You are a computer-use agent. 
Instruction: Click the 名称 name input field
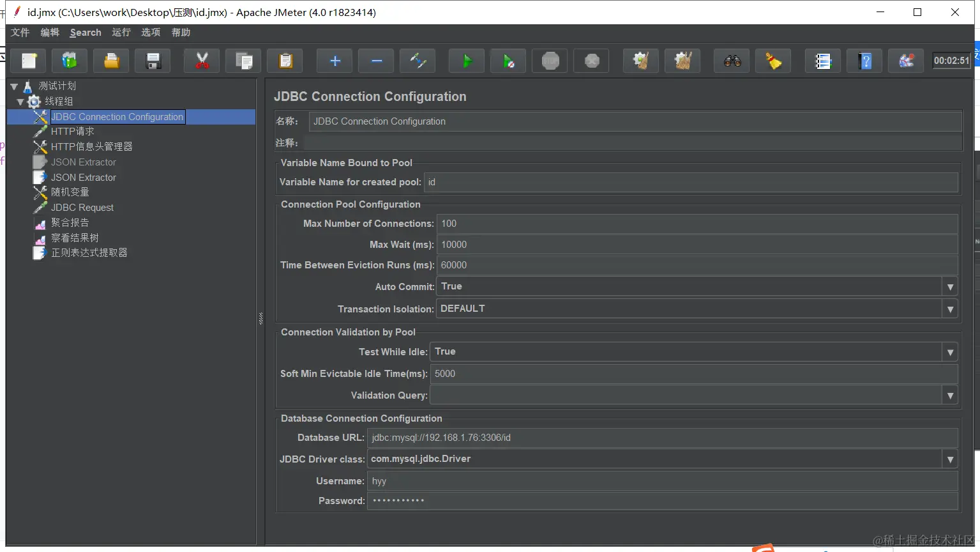[635, 121]
